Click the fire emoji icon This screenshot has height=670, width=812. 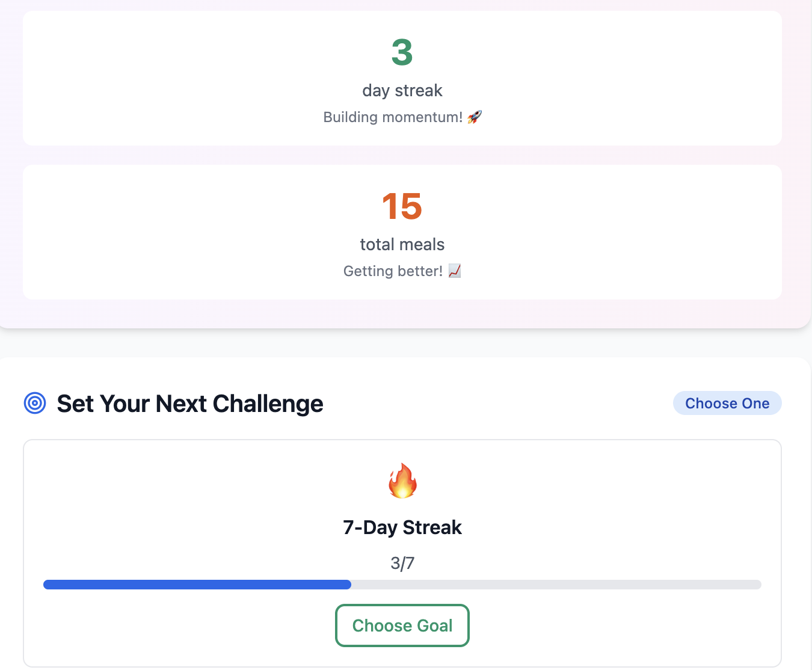click(402, 481)
